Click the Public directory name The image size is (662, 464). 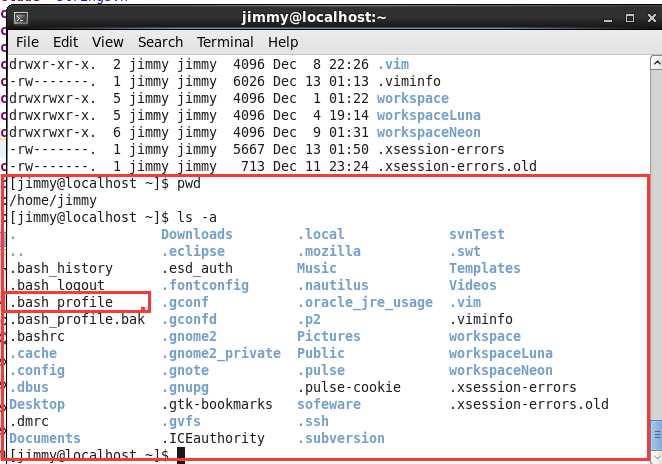(x=321, y=353)
